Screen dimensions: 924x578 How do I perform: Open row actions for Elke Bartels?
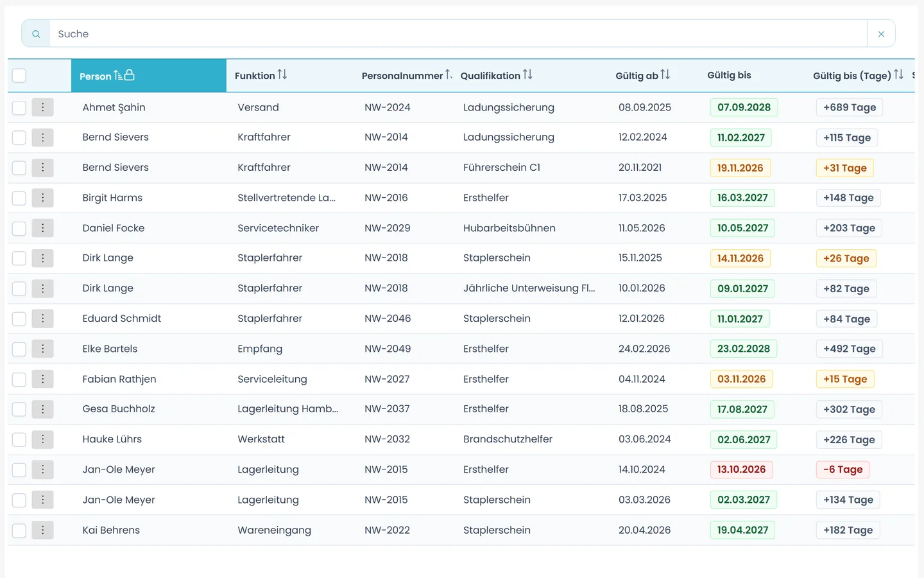43,349
